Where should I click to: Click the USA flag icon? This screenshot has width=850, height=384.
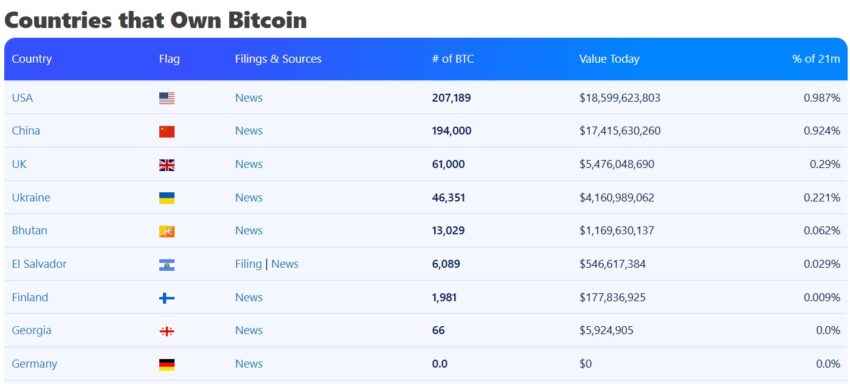coord(167,98)
